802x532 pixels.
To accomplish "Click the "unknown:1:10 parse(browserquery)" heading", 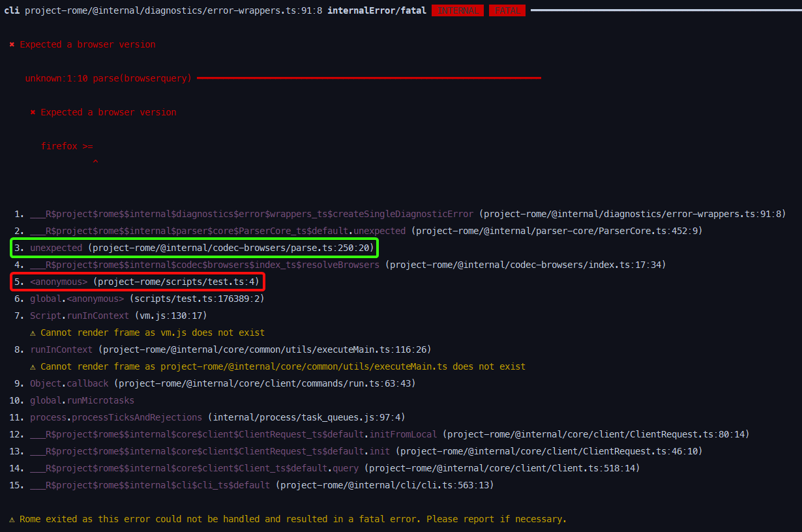I will pos(108,78).
